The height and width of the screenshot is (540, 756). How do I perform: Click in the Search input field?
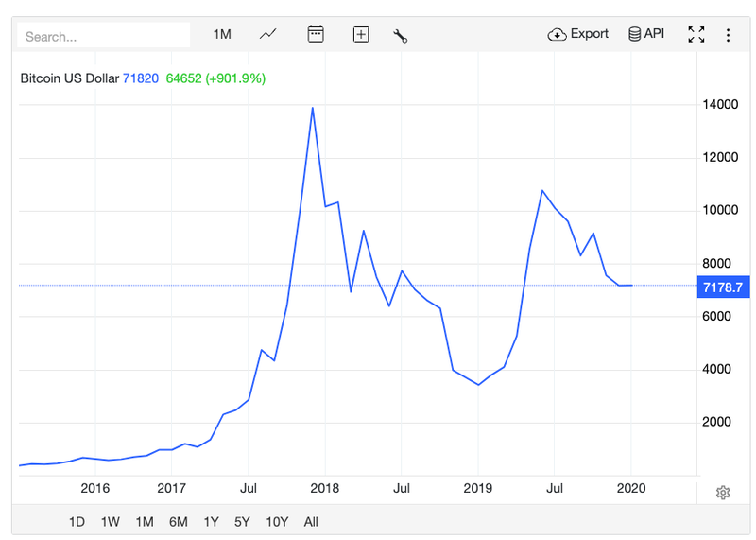click(x=104, y=36)
